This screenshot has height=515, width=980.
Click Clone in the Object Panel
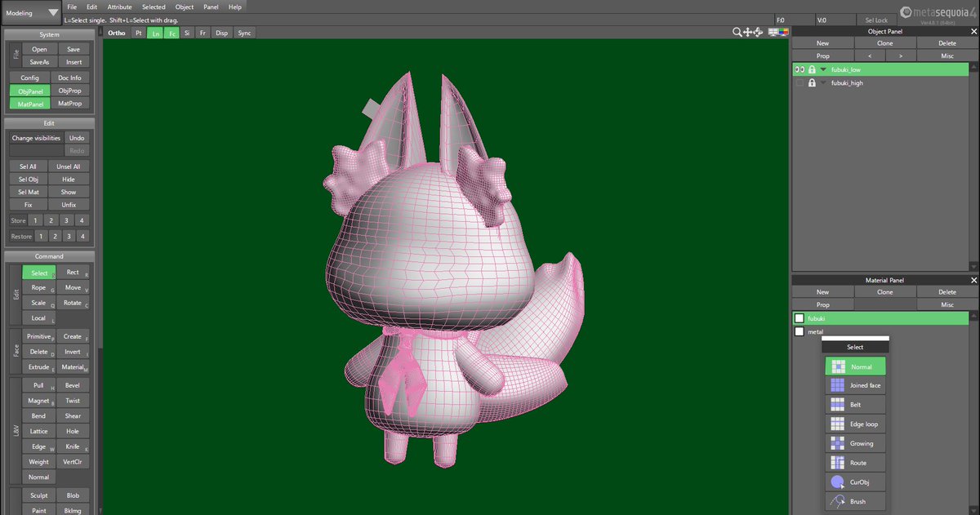tap(885, 43)
